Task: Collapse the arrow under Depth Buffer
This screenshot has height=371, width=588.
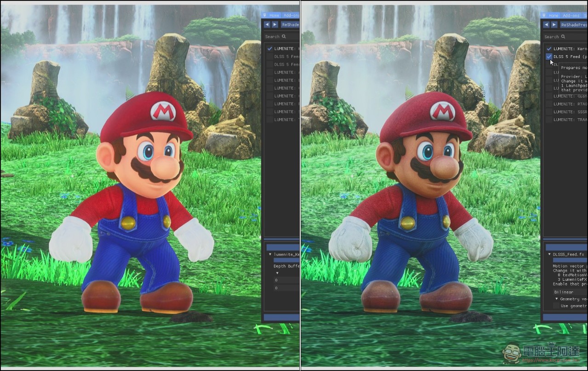Action: point(277,273)
